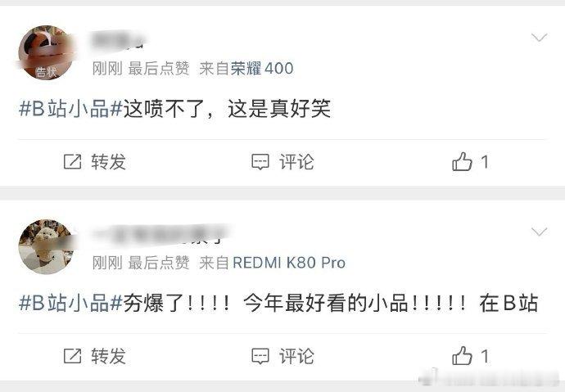565x392 pixels.
Task: Open the 荣耀 400 device source link
Action: (262, 68)
